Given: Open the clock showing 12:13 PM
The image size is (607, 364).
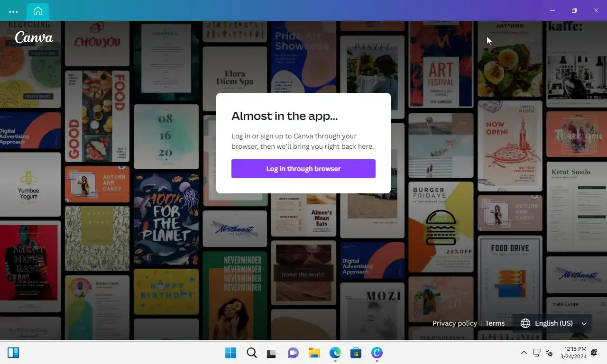Looking at the screenshot, I should [573, 353].
